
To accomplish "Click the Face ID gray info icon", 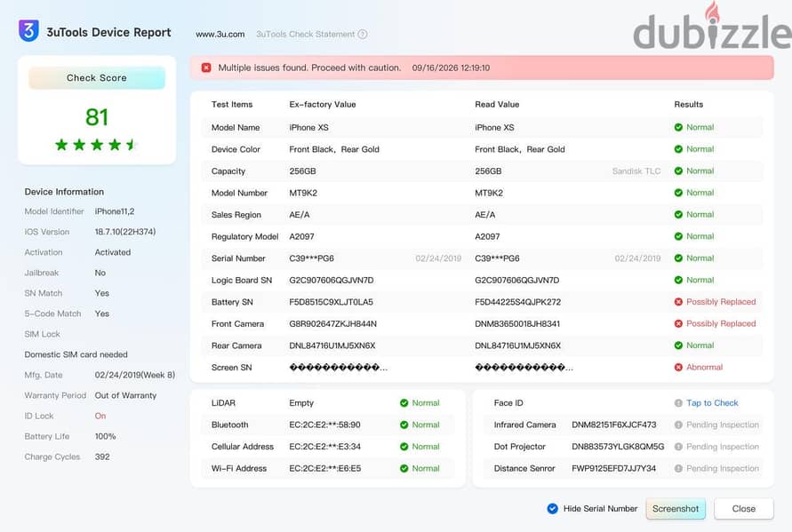I will pyautogui.click(x=678, y=403).
